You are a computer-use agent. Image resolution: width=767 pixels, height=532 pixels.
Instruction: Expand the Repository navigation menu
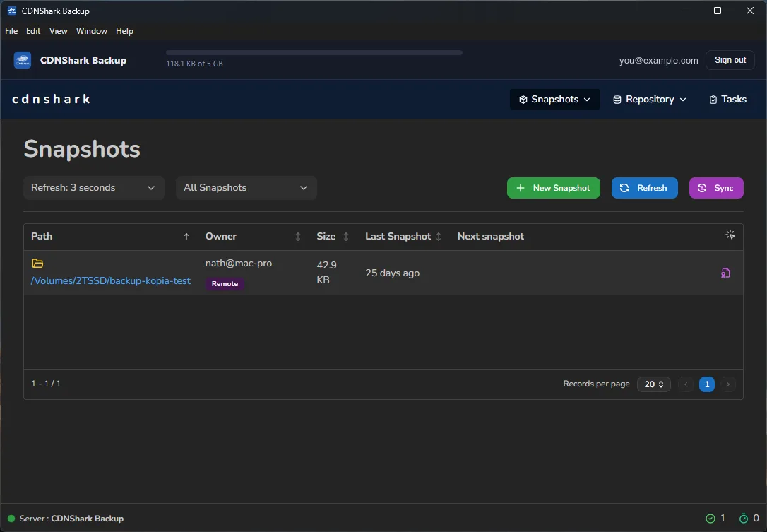[x=650, y=100]
